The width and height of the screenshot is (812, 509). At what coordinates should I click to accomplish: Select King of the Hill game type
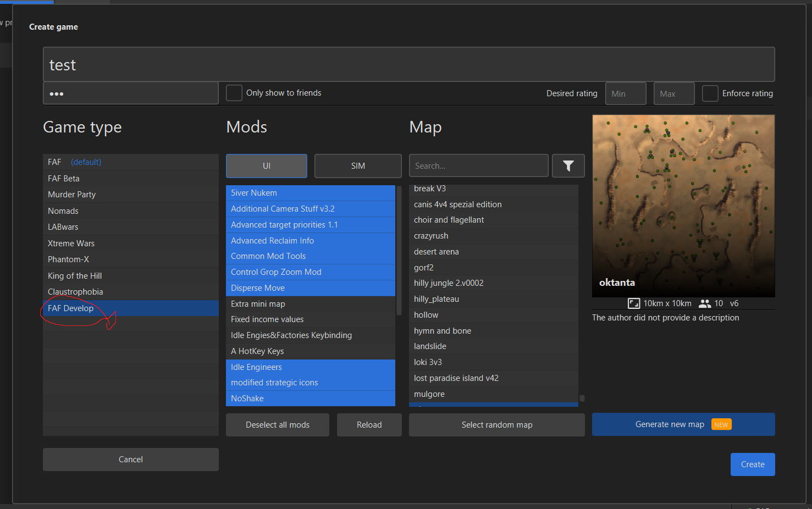(x=131, y=276)
